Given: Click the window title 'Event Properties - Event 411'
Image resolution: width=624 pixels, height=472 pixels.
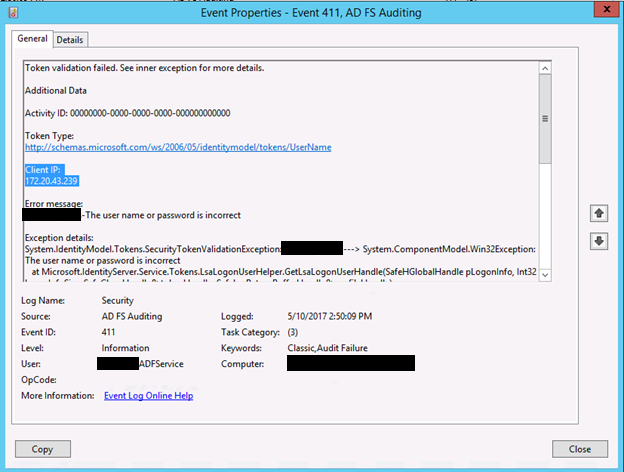Looking at the screenshot, I should point(311,13).
